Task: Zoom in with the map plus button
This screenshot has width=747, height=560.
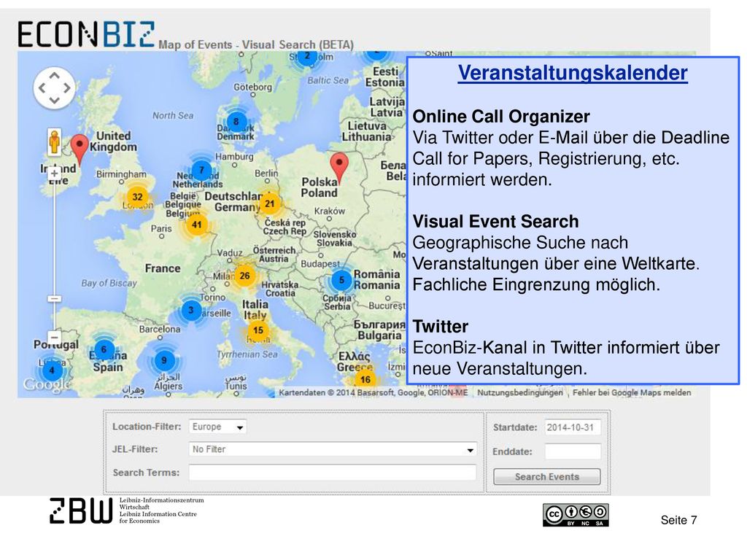Action: (54, 174)
